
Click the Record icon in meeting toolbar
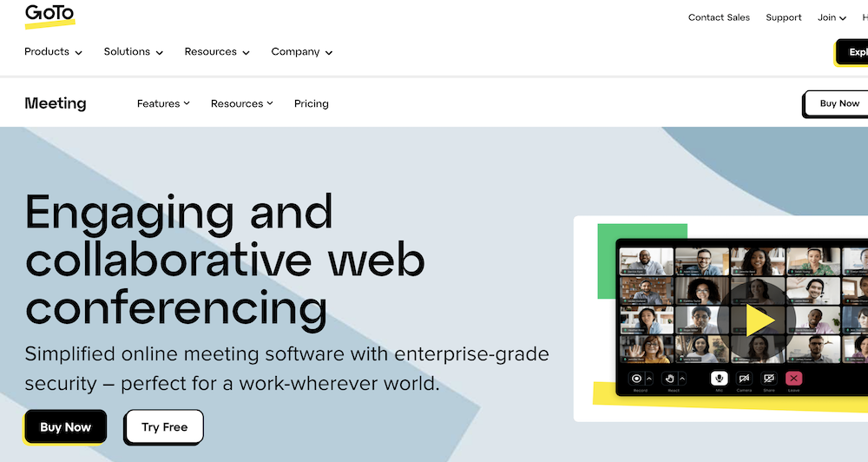point(636,379)
